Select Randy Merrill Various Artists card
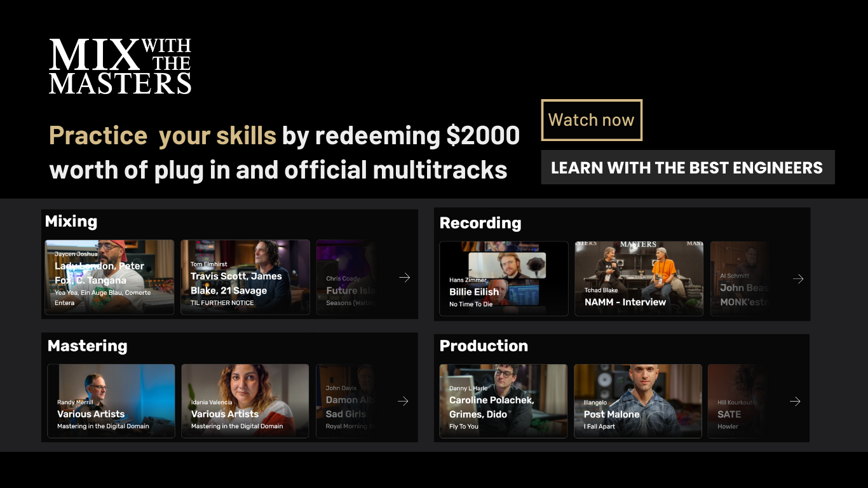The width and height of the screenshot is (868, 488). point(111,401)
